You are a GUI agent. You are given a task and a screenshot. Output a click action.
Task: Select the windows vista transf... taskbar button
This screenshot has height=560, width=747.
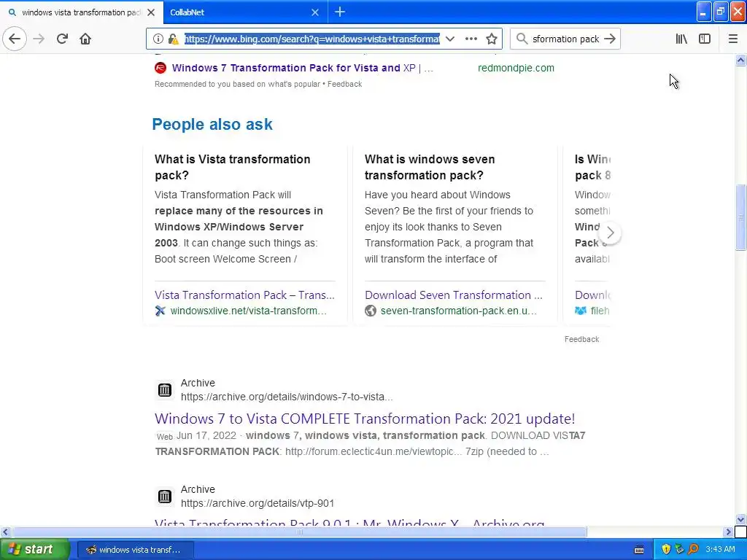[x=135, y=550]
